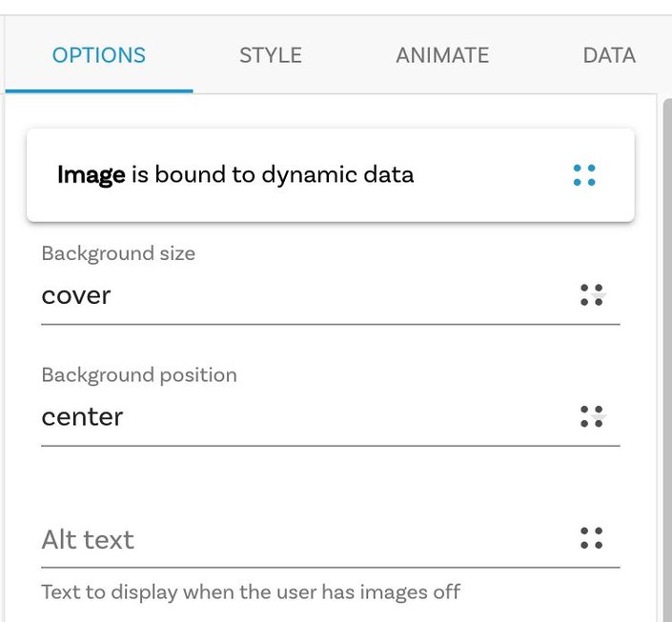
Task: Open the ANIMATE tab
Action: pyautogui.click(x=442, y=55)
